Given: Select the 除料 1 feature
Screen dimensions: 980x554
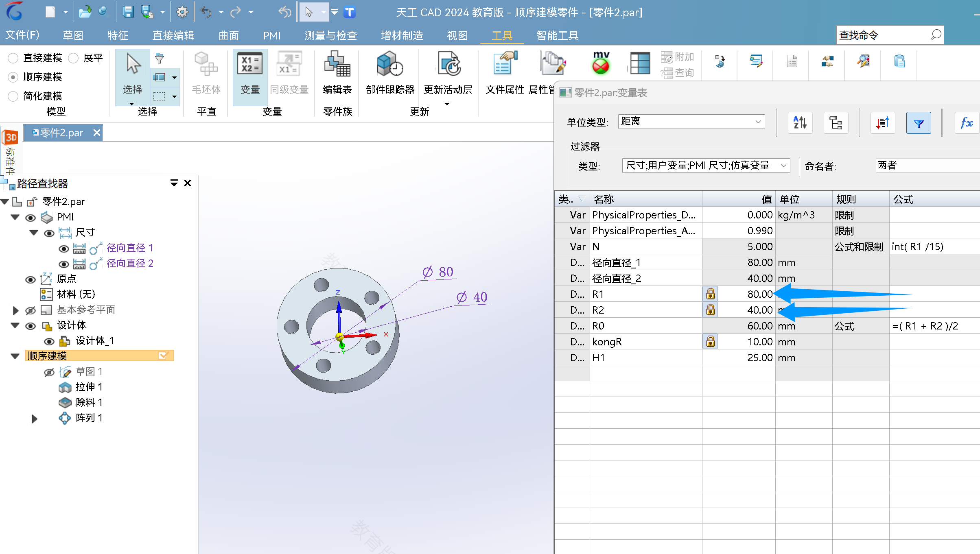Looking at the screenshot, I should click(89, 402).
